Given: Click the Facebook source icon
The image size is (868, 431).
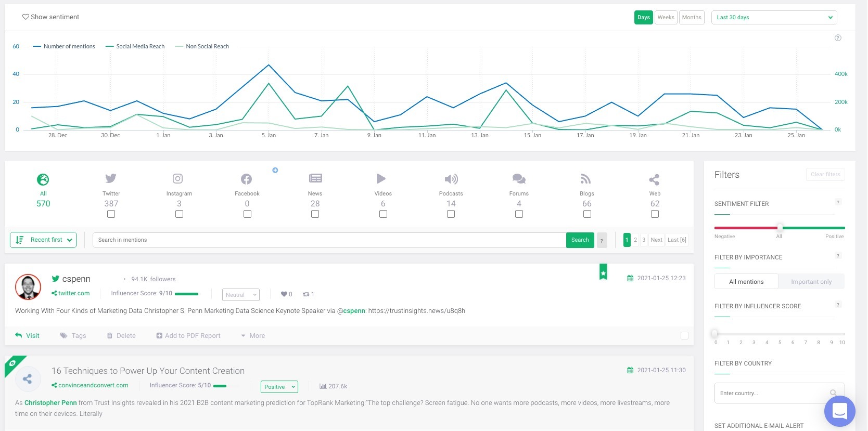Looking at the screenshot, I should pyautogui.click(x=247, y=179).
